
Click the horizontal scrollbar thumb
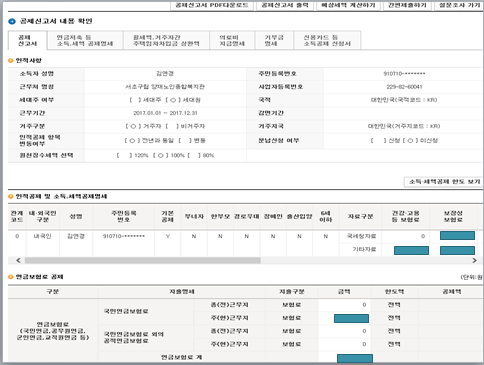(142, 260)
